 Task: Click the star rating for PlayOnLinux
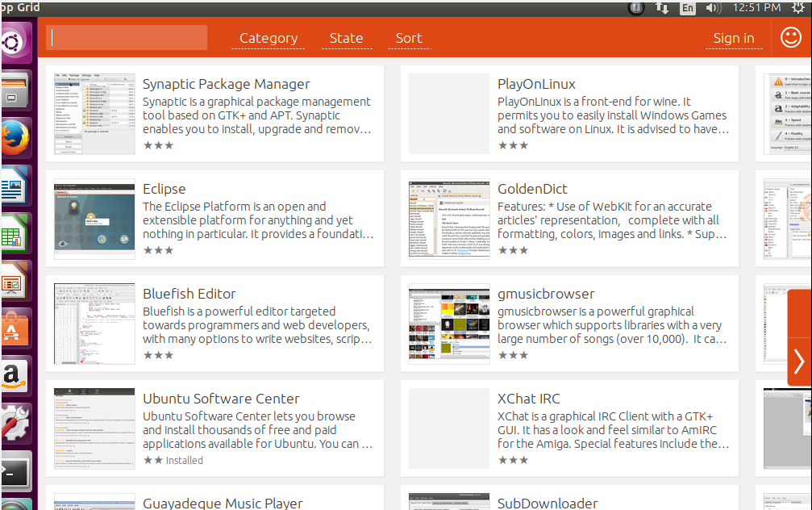coord(513,145)
